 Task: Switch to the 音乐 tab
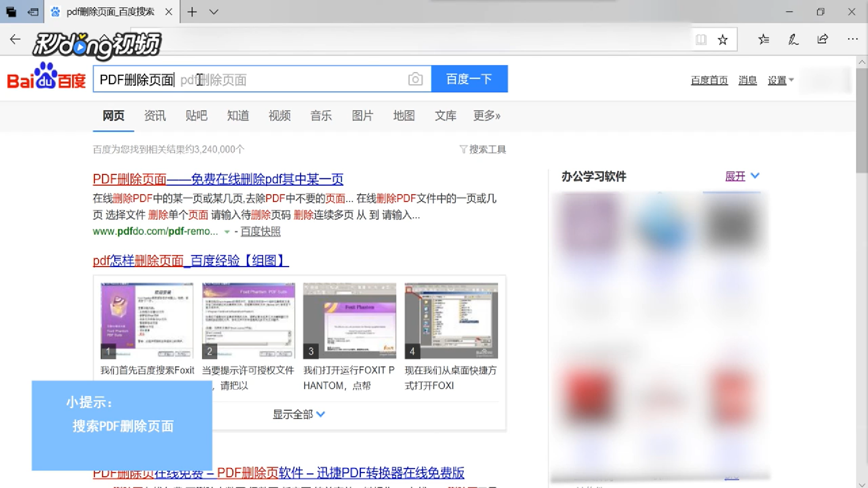[x=321, y=116]
